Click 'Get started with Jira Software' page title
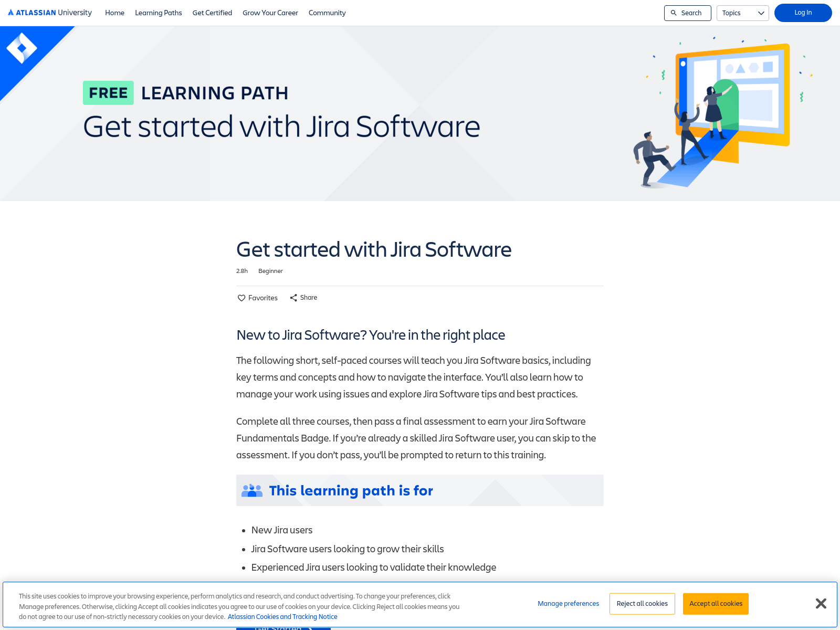The image size is (840, 630). [374, 249]
